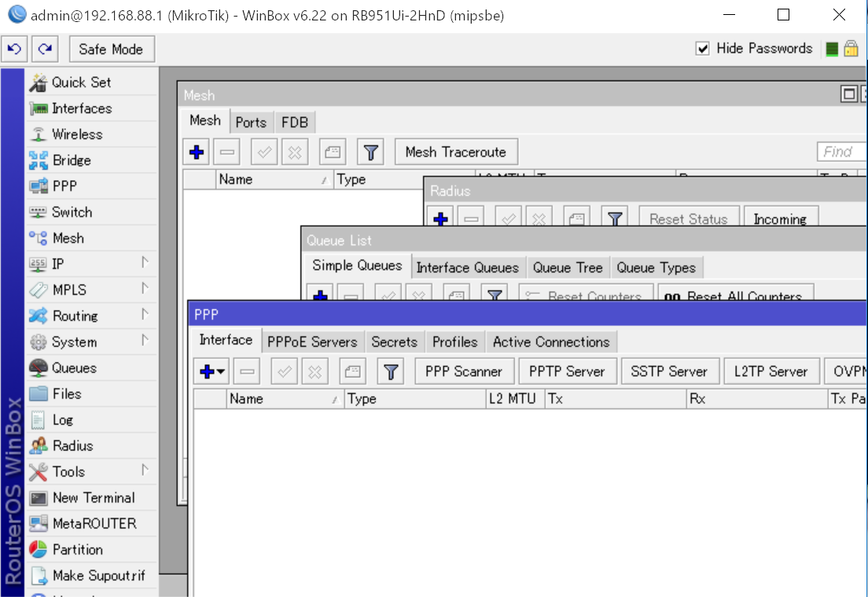The height and width of the screenshot is (597, 868).
Task: Select the Queue Tree tab
Action: click(568, 267)
